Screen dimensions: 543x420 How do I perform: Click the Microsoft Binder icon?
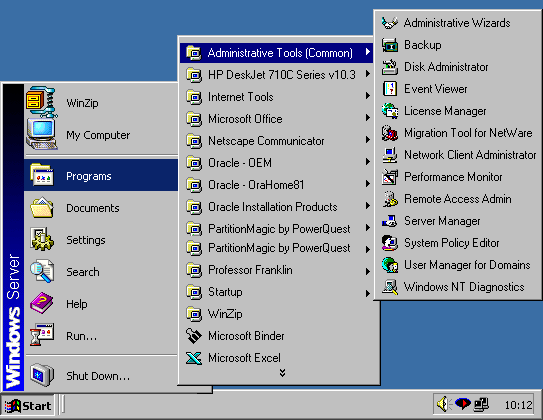click(x=194, y=336)
